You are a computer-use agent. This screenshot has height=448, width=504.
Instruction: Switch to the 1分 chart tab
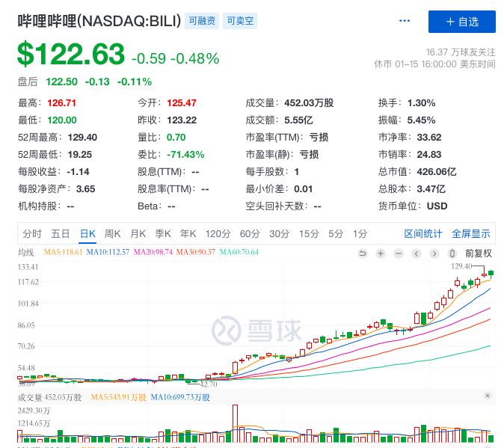click(360, 233)
